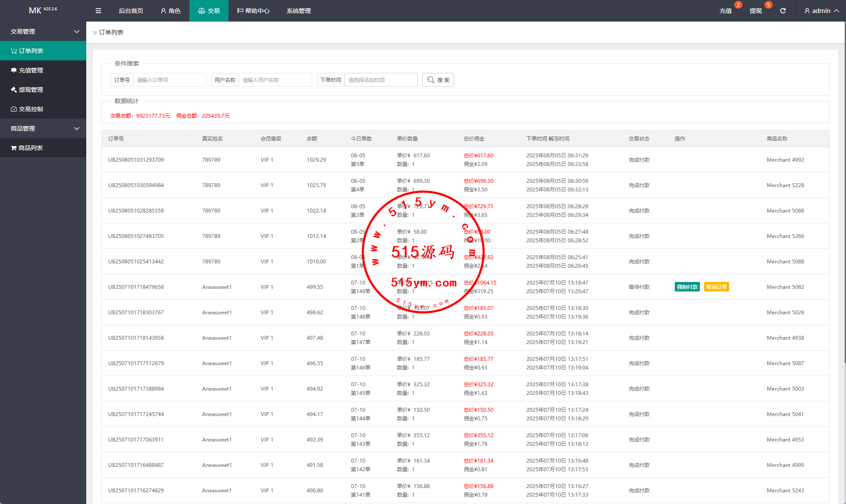846x504 pixels.
Task: Click 取消订单 button on pending order
Action: coord(716,287)
